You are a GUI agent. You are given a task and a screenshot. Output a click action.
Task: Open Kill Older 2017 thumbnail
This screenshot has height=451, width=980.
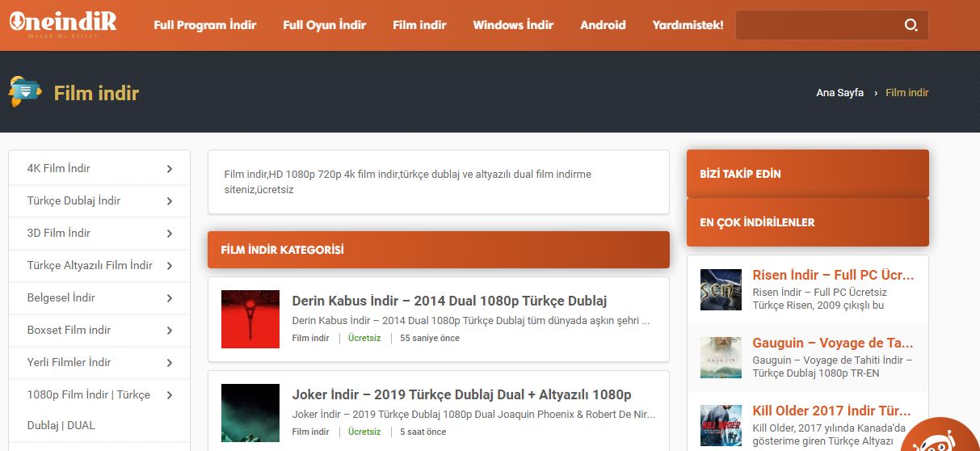tap(721, 426)
